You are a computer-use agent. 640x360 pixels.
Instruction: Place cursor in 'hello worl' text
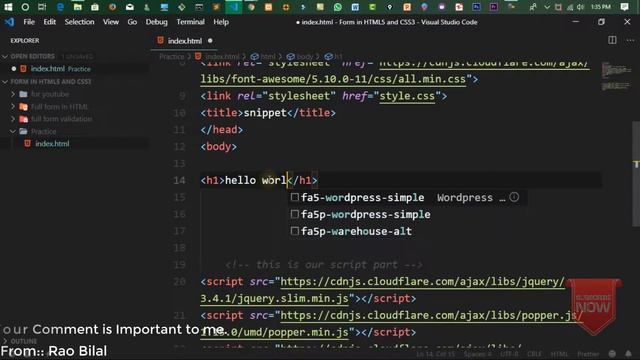click(x=256, y=180)
